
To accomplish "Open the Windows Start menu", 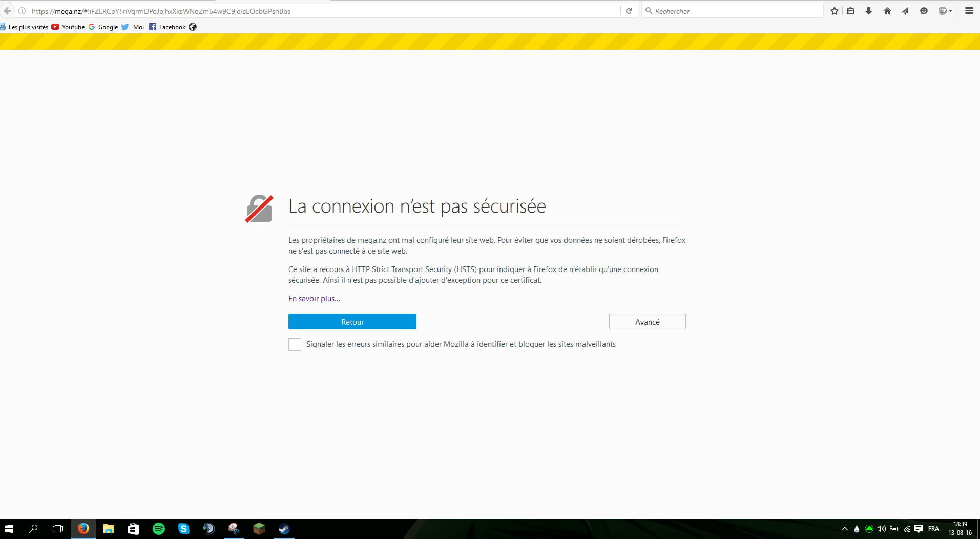I will pos(9,529).
